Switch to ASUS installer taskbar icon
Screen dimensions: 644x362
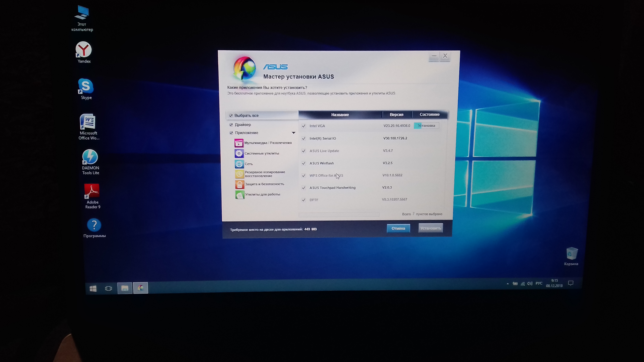pos(140,288)
